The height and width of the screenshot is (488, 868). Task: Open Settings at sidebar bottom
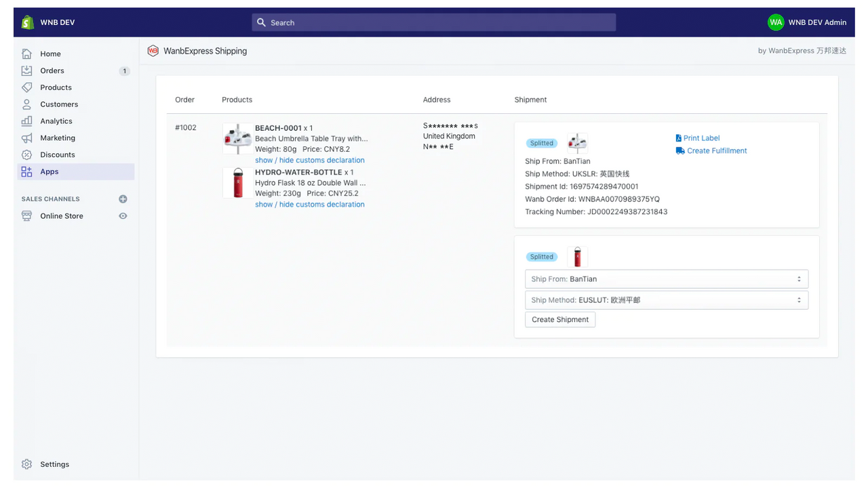point(55,464)
